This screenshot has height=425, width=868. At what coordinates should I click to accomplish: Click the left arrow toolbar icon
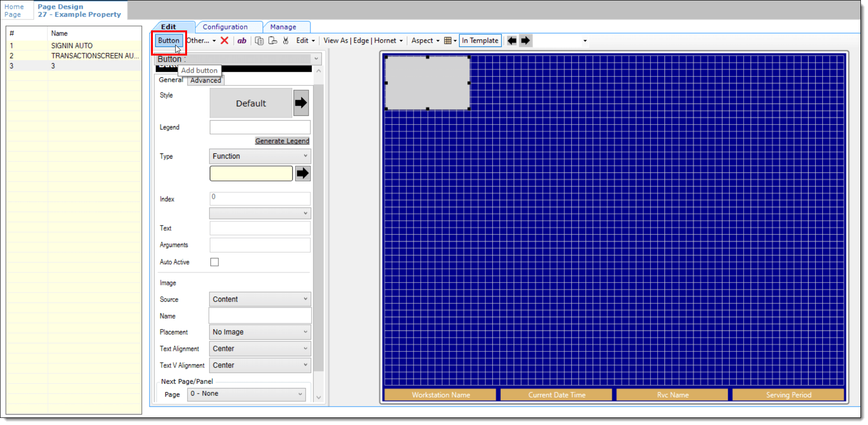512,41
